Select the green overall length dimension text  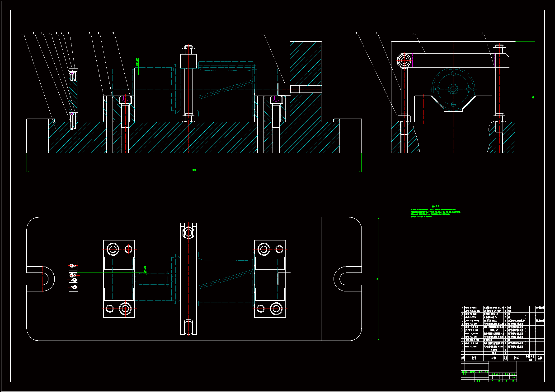point(194,170)
